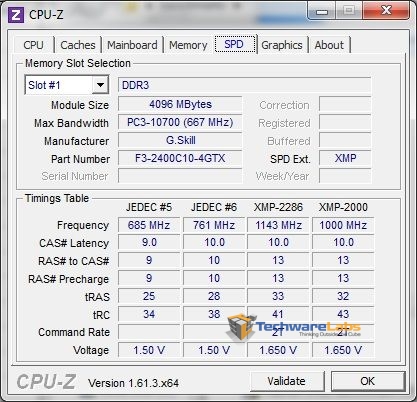This screenshot has width=417, height=402.
Task: Minimize the CPU-Z window
Action: pos(322,12)
